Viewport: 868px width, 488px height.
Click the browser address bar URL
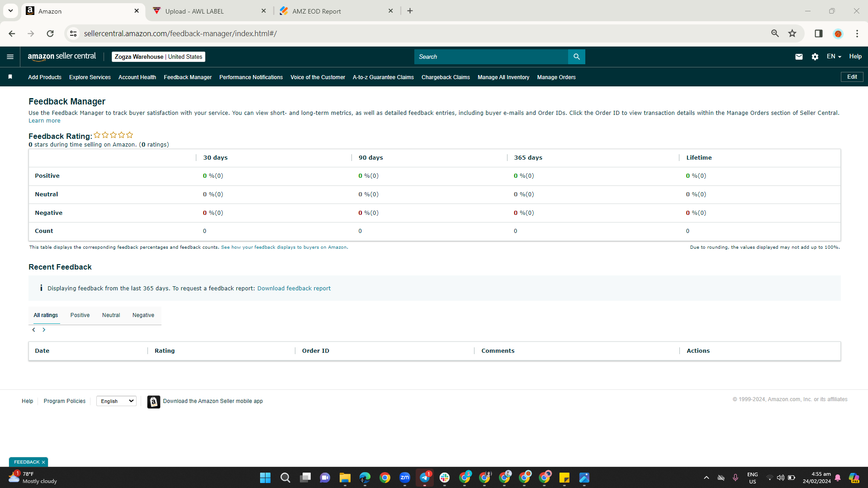180,33
